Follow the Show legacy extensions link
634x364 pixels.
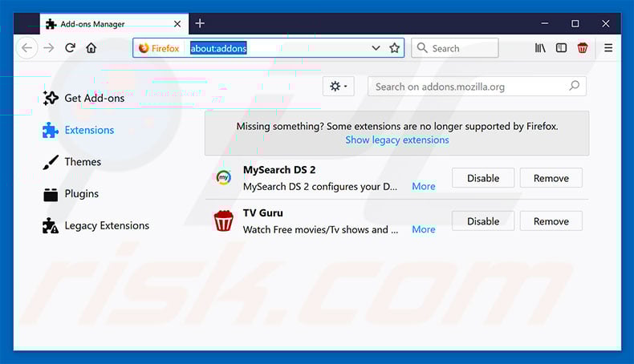397,140
